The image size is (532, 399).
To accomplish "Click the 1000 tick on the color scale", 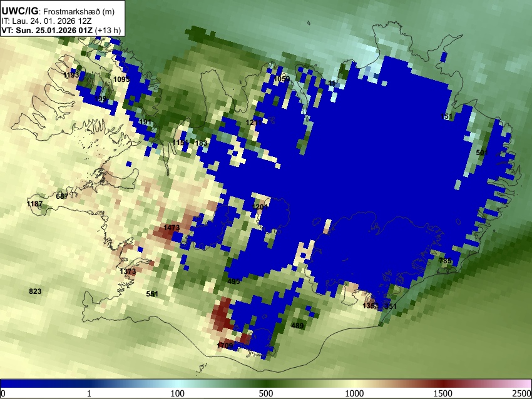I will [354, 393].
